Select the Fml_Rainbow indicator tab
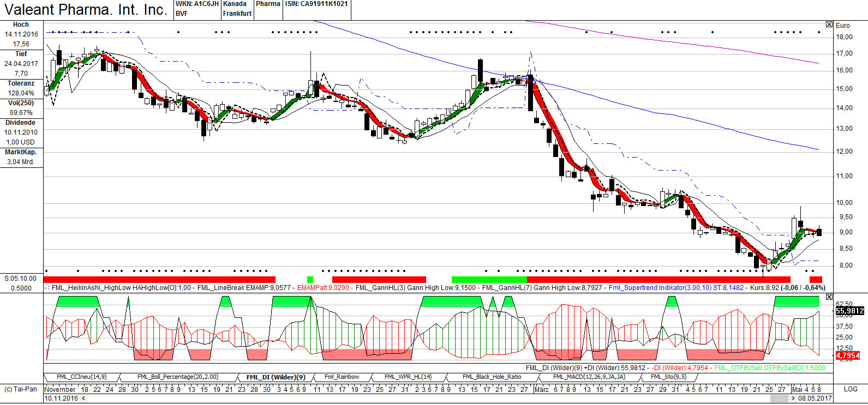 [342, 377]
